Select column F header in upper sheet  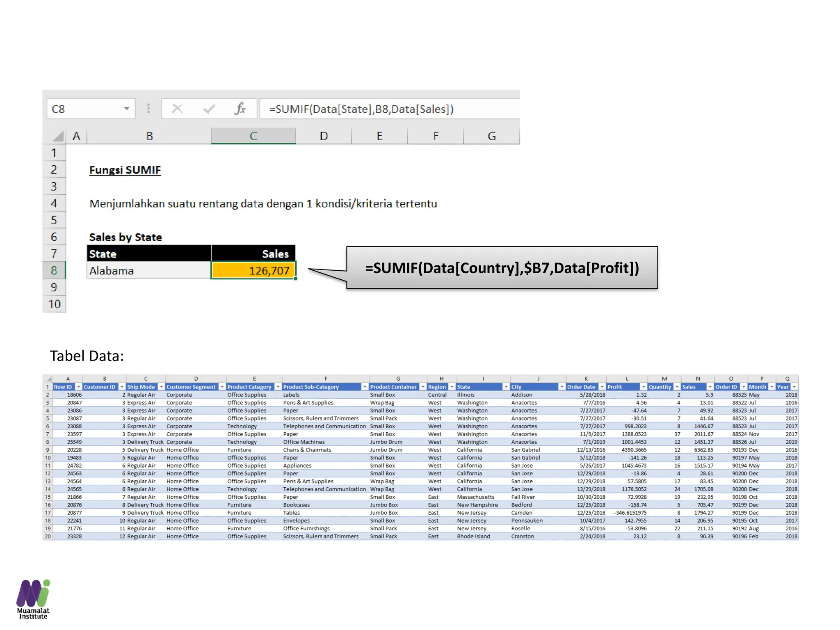point(436,136)
